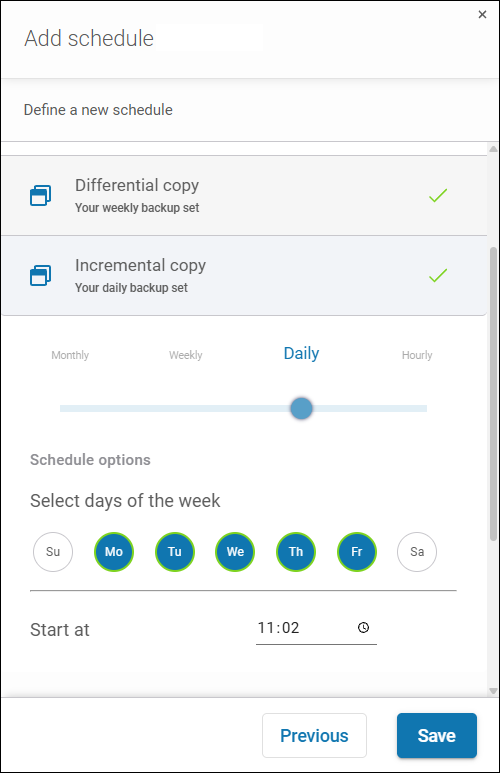
Task: Click the Start at time field 11:02
Action: [316, 628]
